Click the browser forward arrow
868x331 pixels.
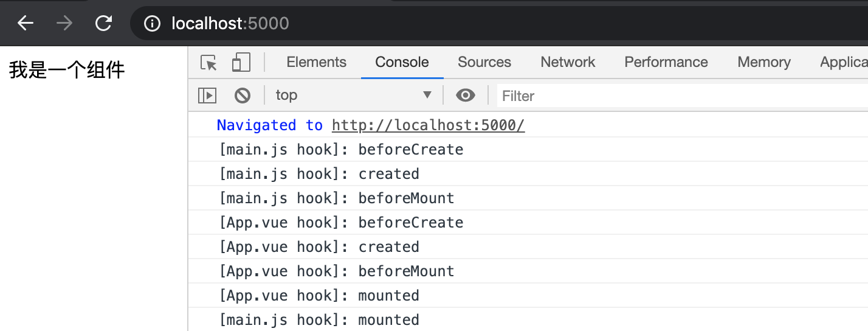(x=64, y=24)
